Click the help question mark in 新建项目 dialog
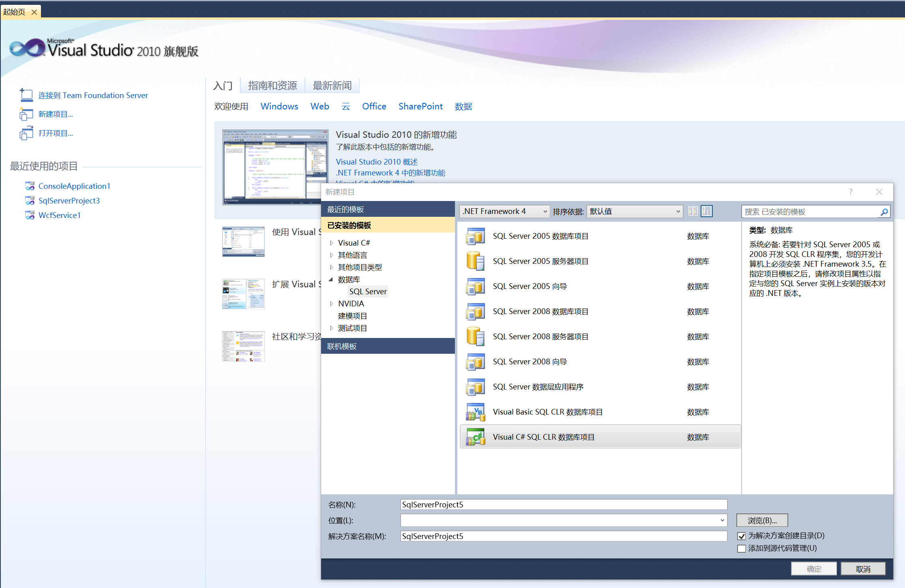 [851, 192]
